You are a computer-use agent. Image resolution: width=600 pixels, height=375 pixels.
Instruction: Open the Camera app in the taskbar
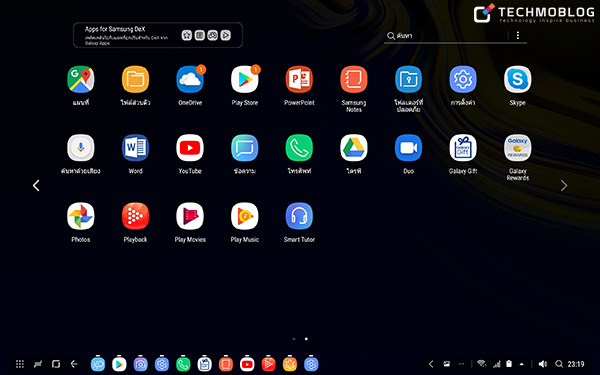point(140,364)
